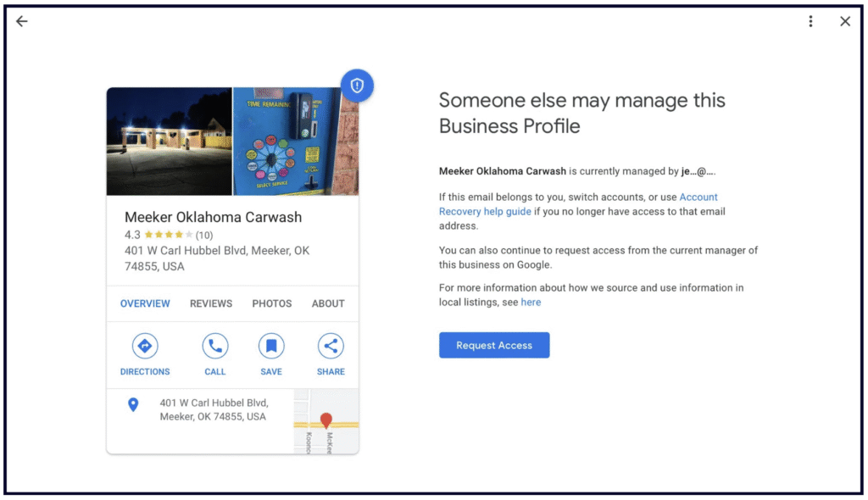Click the Call phone icon

pyautogui.click(x=215, y=346)
